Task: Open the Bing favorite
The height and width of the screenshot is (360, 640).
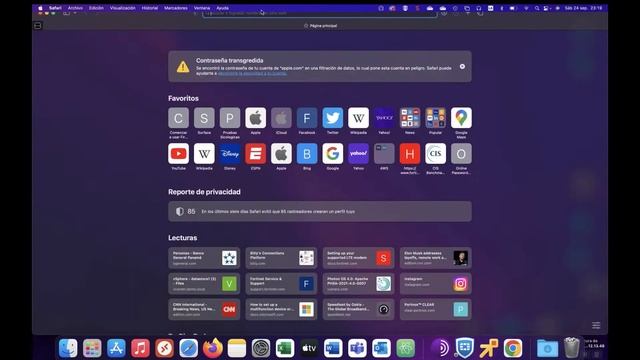Action: point(307,153)
